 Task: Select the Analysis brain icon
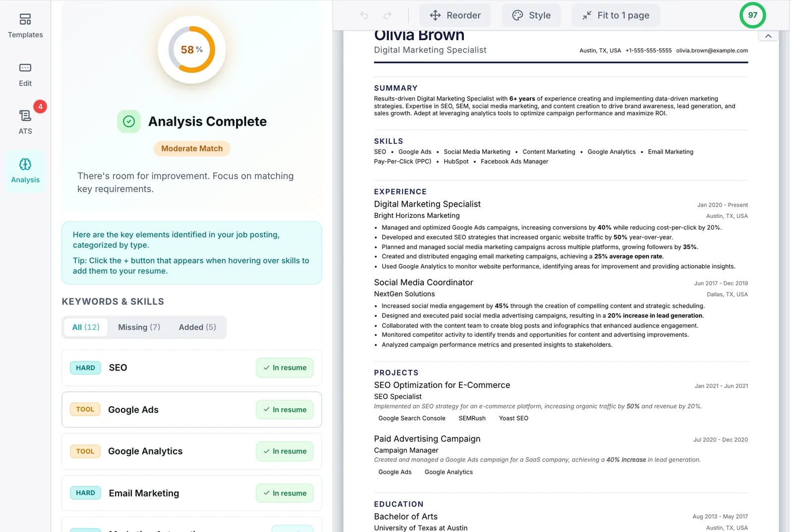[x=25, y=164]
